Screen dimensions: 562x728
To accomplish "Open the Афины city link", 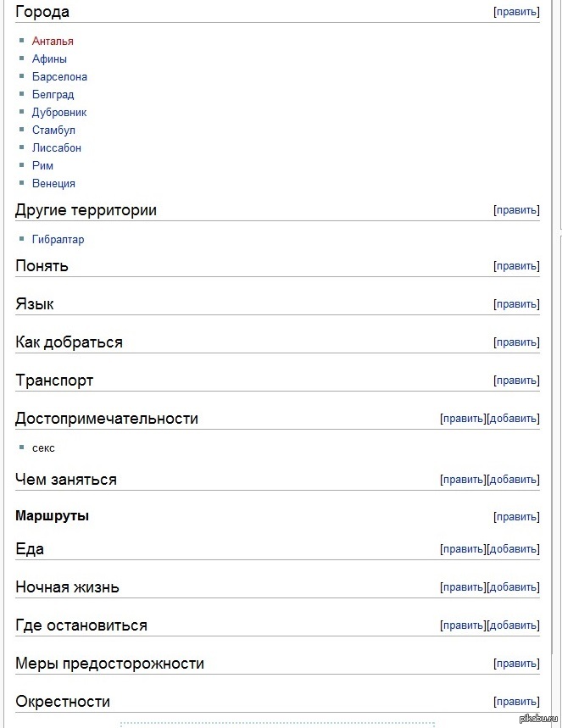I will 49,58.
